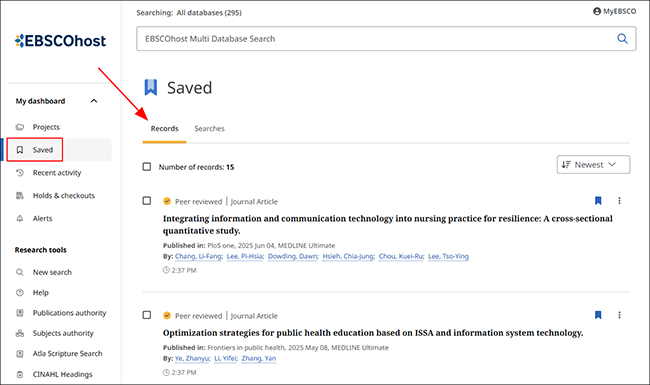Unsave the Integrating information article via bookmark icon

coord(598,201)
